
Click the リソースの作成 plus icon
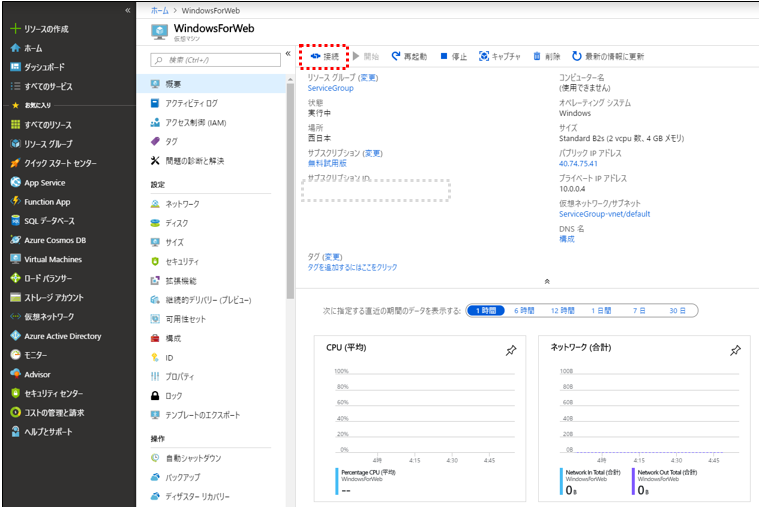(15, 29)
